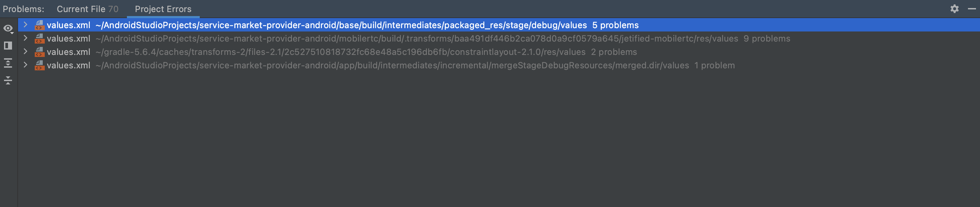Click the gradle-5.6.4 caches path text
The width and height of the screenshot is (980, 207).
340,52
